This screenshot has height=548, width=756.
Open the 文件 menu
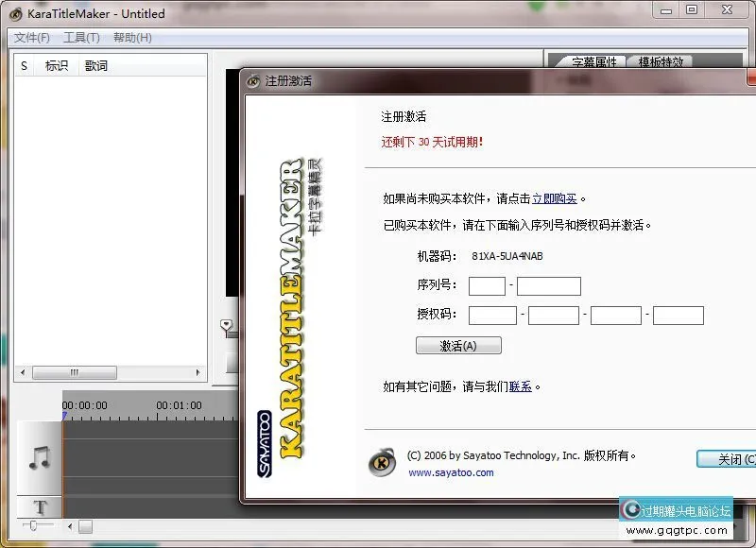31,38
